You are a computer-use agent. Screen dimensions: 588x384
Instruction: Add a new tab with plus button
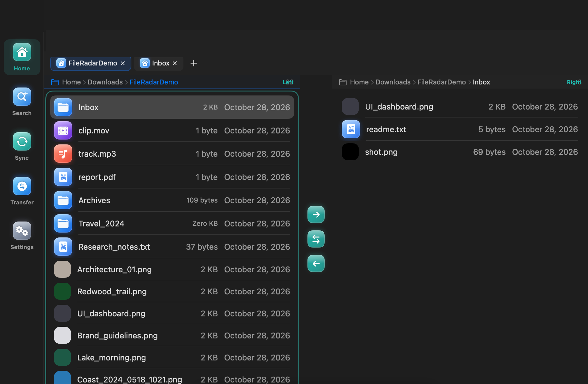click(x=194, y=63)
